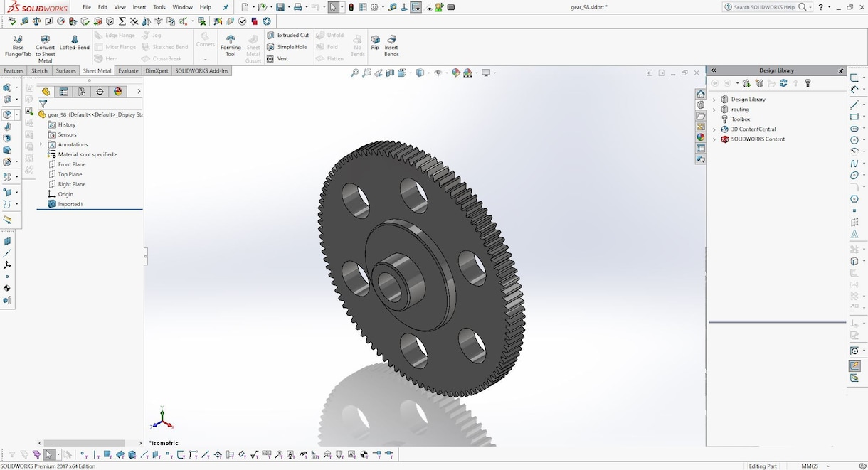Click the Lofted-Bend tool
Image resolution: width=868 pixels, height=470 pixels.
pyautogui.click(x=74, y=43)
